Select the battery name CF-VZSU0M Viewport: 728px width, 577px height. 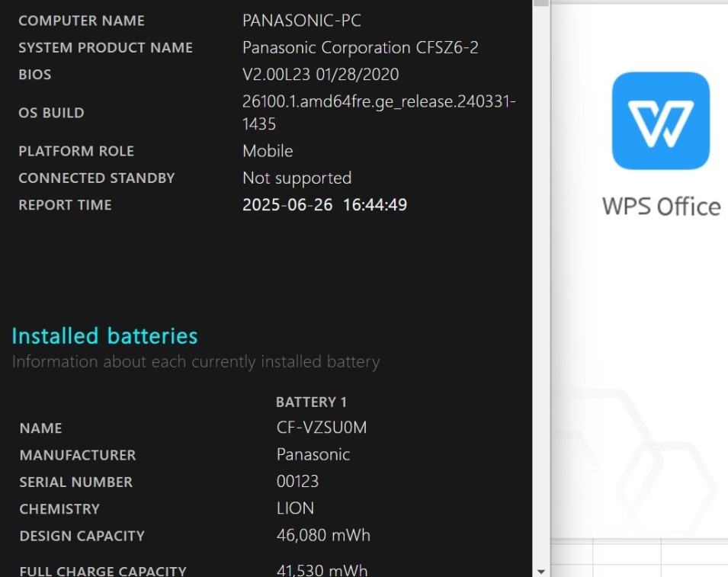[322, 428]
